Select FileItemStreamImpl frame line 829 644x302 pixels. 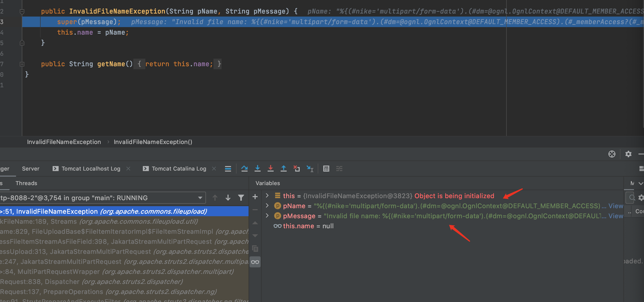[x=124, y=232]
